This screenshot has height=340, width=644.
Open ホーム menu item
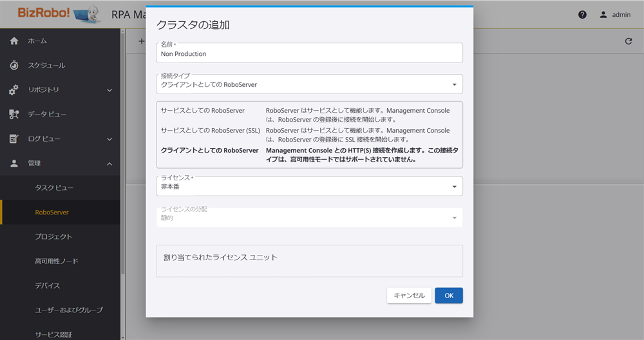tap(61, 41)
